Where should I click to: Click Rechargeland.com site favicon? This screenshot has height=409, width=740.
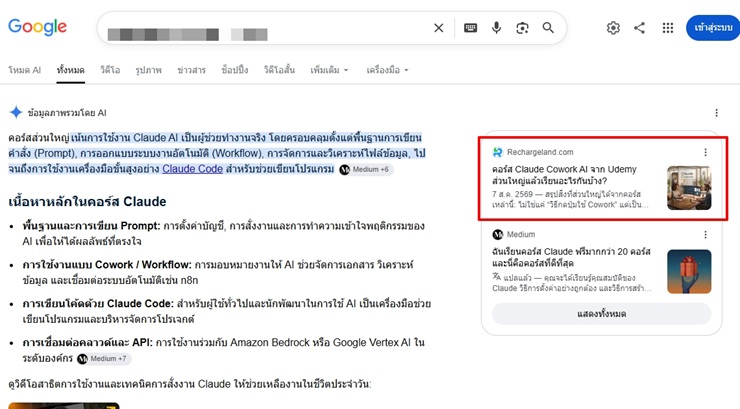(x=497, y=152)
